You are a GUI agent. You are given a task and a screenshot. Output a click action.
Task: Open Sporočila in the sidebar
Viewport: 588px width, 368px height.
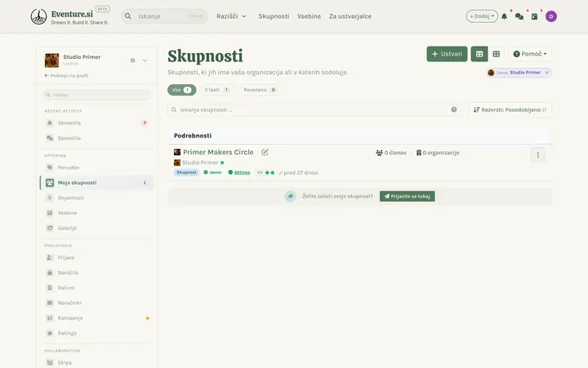[96, 138]
